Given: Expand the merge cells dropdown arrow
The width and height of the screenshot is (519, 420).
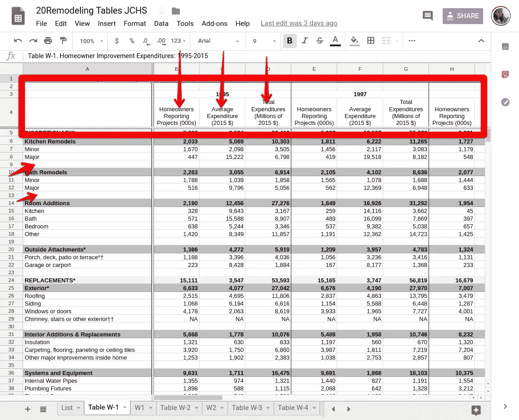Looking at the screenshot, I should (x=397, y=41).
